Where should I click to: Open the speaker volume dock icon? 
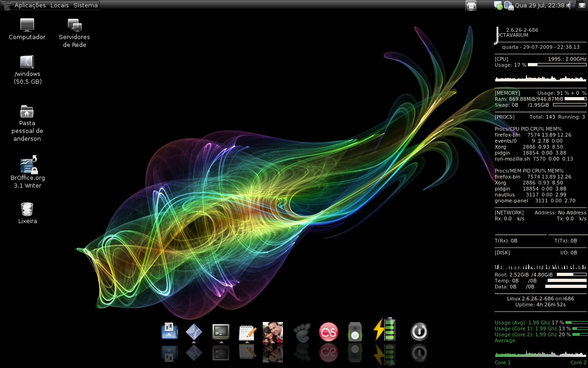point(355,332)
